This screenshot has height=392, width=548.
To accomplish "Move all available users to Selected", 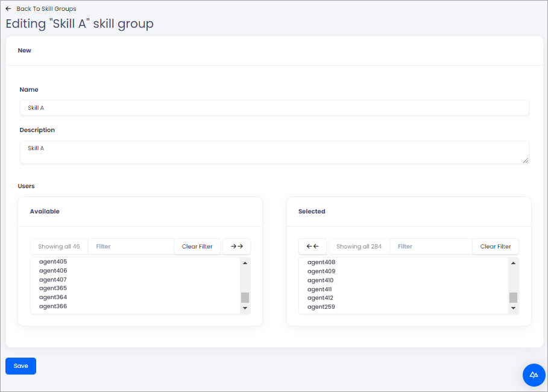I will coord(237,247).
